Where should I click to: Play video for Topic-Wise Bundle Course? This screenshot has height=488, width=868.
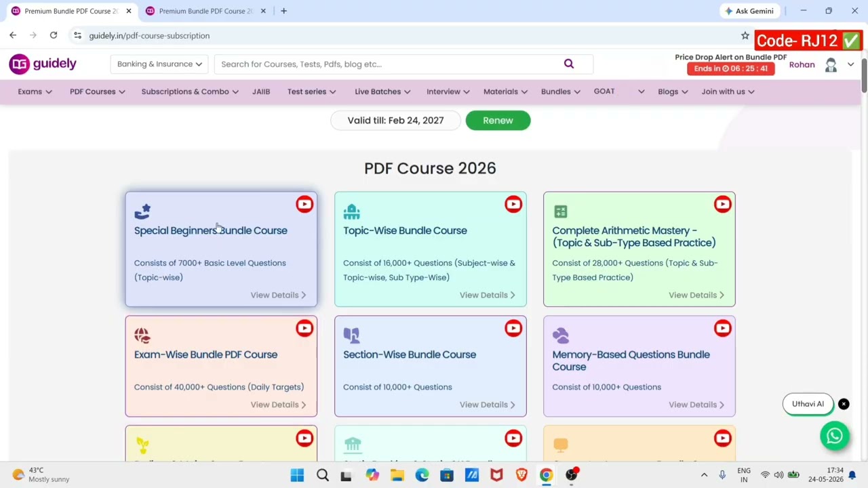(x=513, y=204)
